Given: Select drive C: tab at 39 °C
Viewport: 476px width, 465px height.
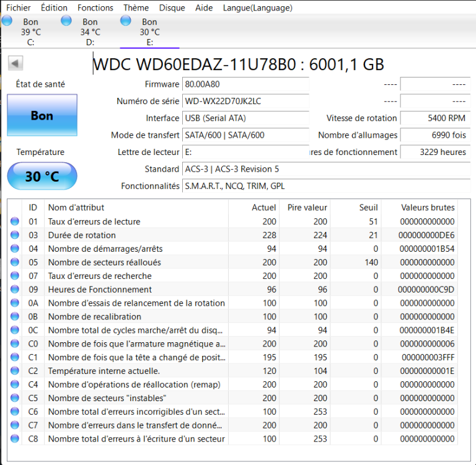Looking at the screenshot, I should coord(30,32).
